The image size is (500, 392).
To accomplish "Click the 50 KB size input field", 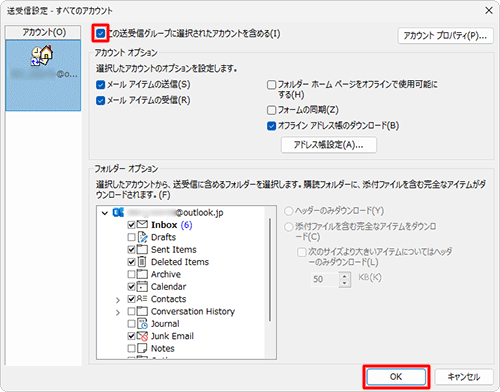I will pyautogui.click(x=325, y=279).
